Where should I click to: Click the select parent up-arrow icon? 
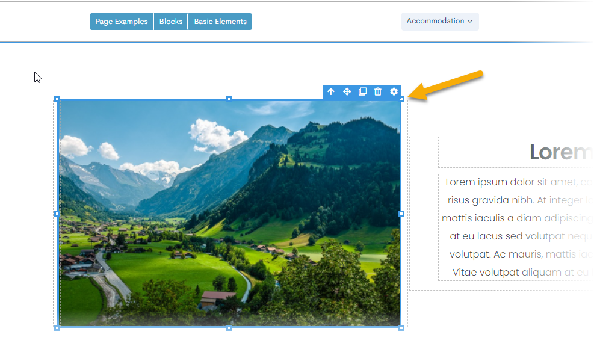coord(331,91)
